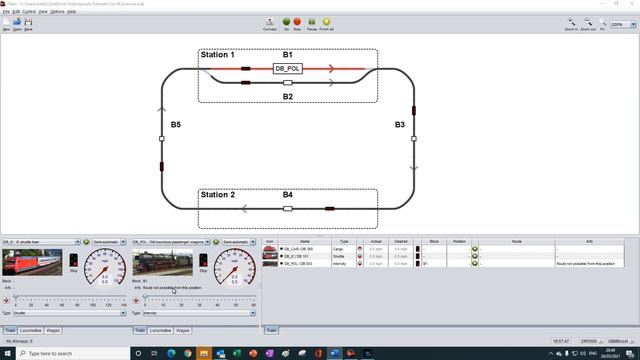This screenshot has height=360, width=640.
Task: Click the DB_IC speed slider handle
Action: tap(16, 297)
